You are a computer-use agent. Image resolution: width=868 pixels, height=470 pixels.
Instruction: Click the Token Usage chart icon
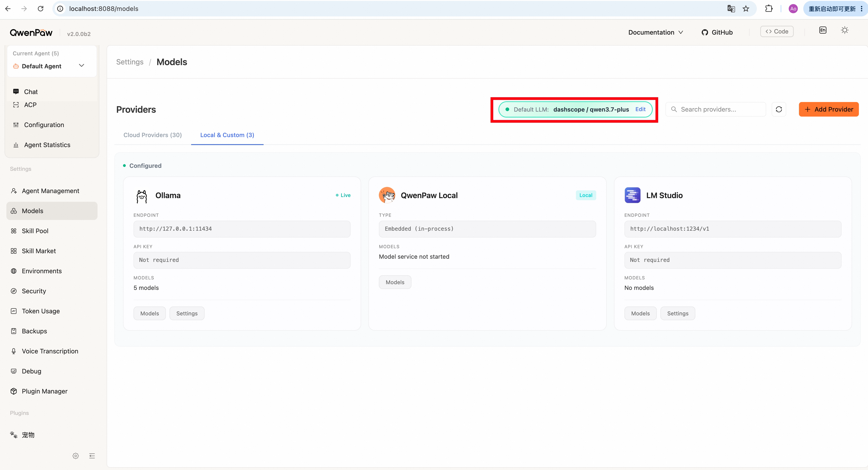pyautogui.click(x=14, y=311)
